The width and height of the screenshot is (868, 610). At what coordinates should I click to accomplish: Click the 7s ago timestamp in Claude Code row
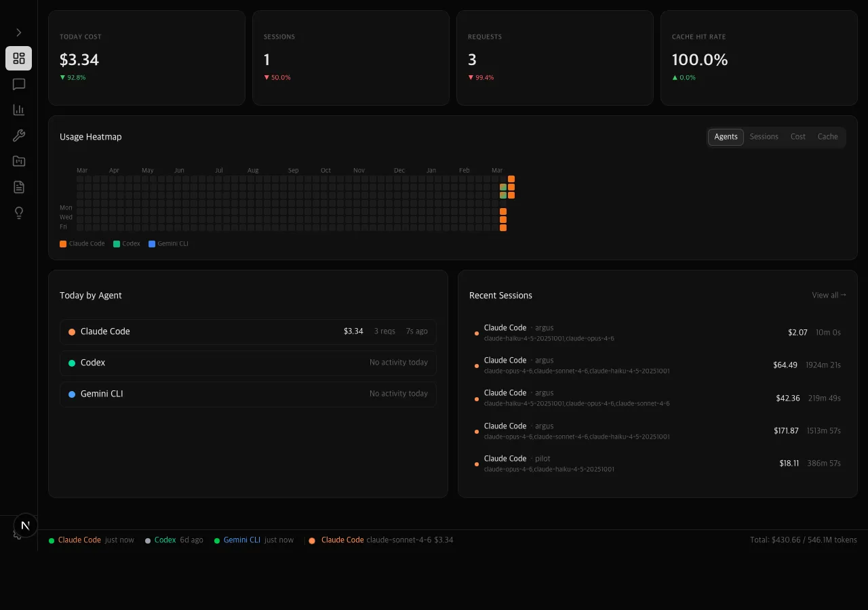[417, 331]
